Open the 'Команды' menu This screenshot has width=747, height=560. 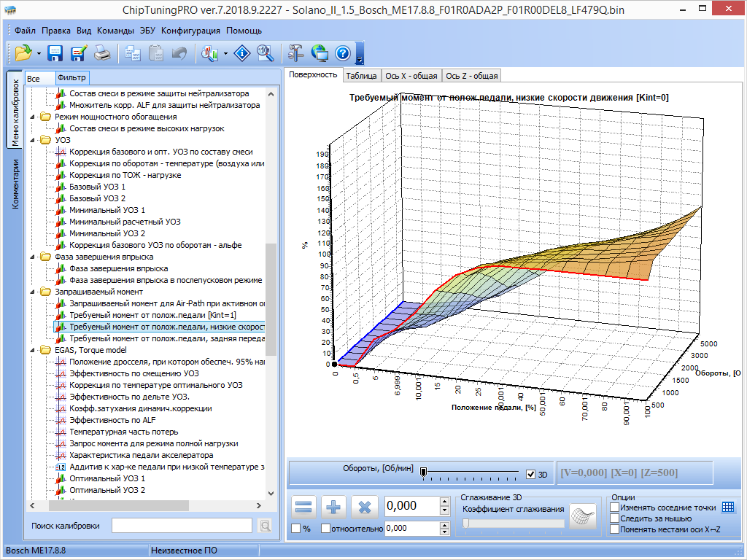click(115, 31)
